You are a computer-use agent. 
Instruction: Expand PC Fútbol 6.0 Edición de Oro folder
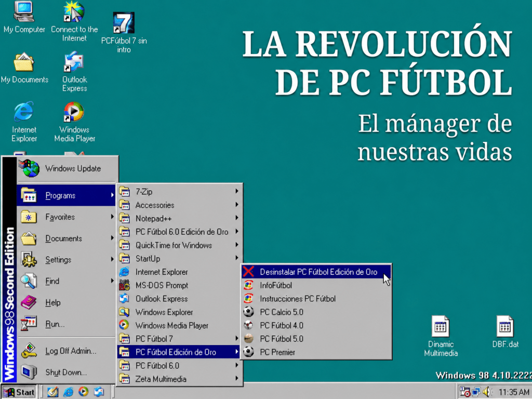[x=179, y=232]
